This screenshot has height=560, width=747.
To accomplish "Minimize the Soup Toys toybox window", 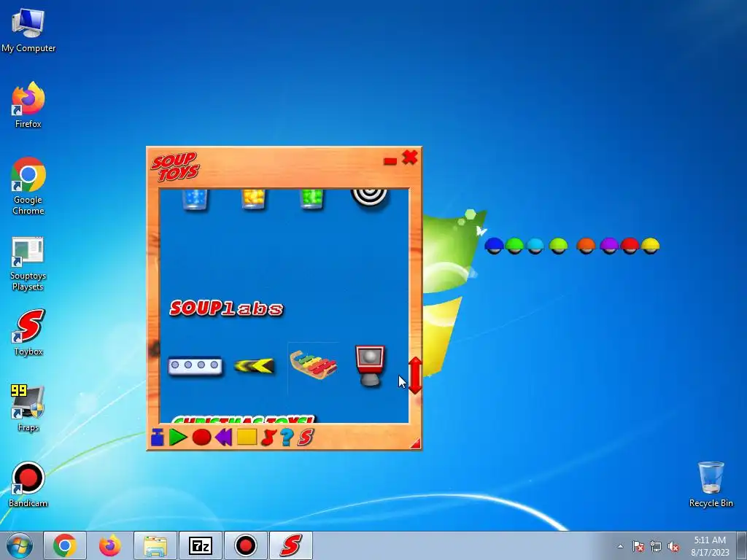I will click(390, 161).
